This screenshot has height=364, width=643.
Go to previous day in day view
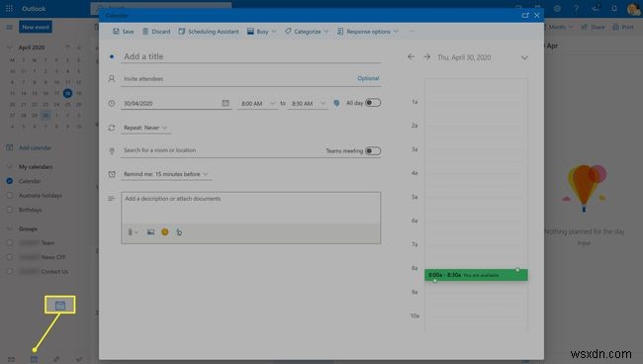click(x=411, y=57)
